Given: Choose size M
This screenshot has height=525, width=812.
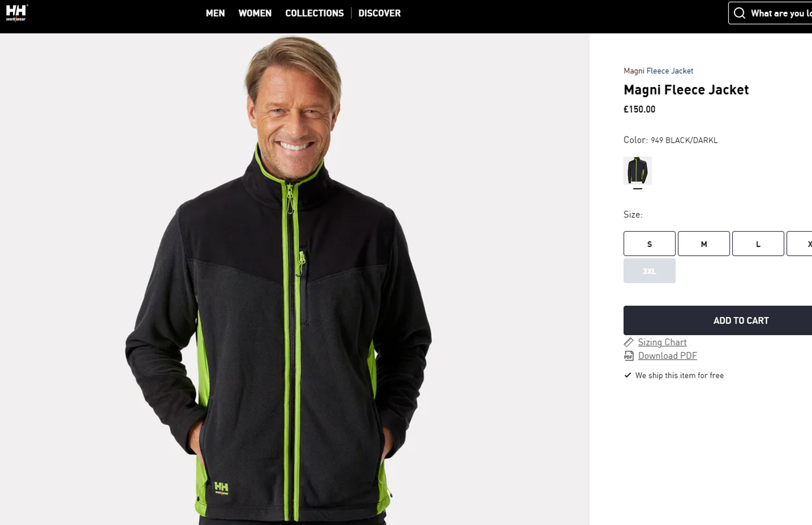Looking at the screenshot, I should click(704, 244).
